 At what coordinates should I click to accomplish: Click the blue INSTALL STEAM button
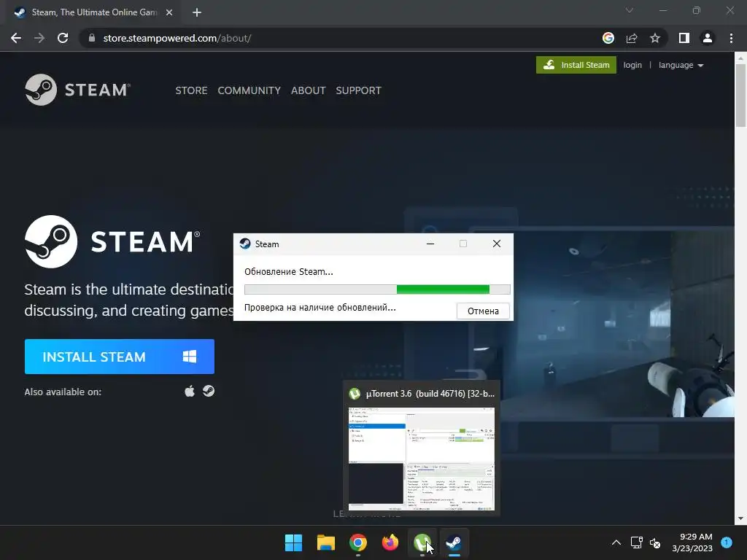click(120, 357)
